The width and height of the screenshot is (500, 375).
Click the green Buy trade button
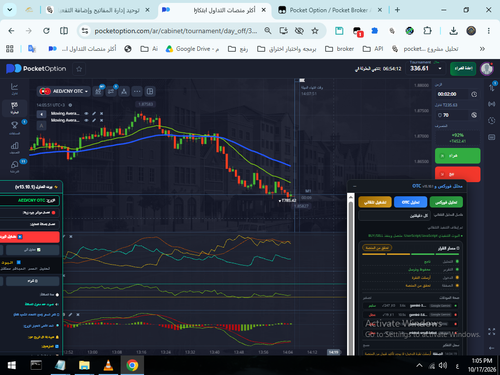pos(457,156)
